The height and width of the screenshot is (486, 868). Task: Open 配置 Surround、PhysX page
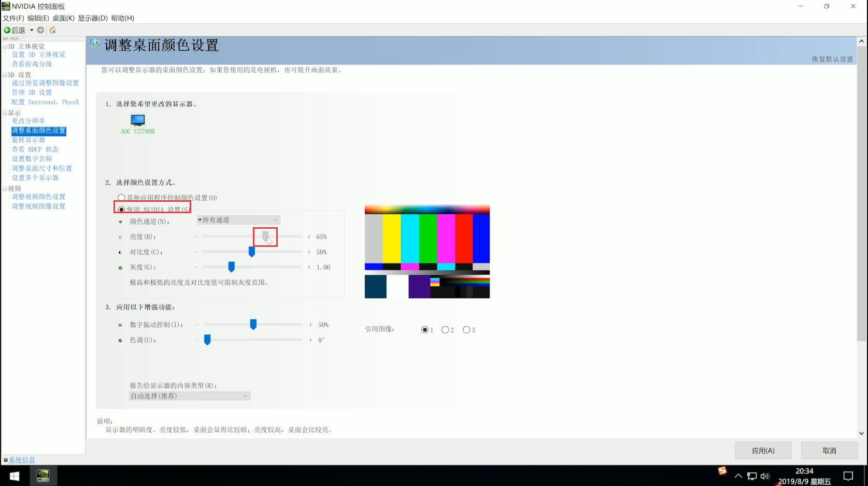pos(46,102)
